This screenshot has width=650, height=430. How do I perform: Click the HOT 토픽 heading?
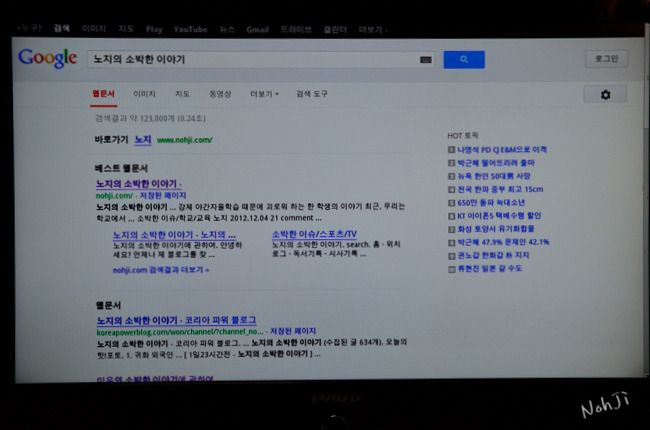[x=463, y=136]
